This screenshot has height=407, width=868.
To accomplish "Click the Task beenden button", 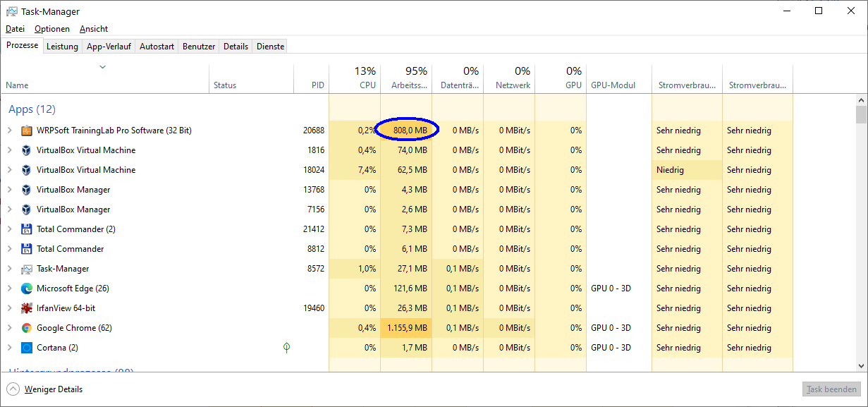I will (832, 389).
